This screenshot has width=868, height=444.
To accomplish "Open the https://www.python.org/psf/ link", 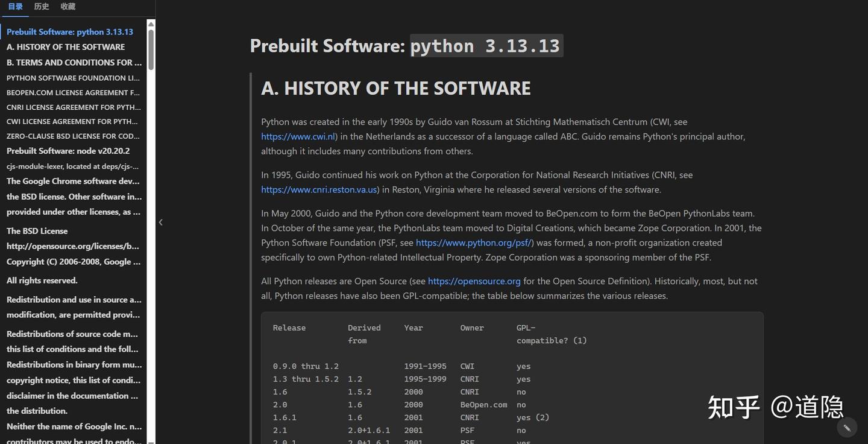I will coord(473,243).
